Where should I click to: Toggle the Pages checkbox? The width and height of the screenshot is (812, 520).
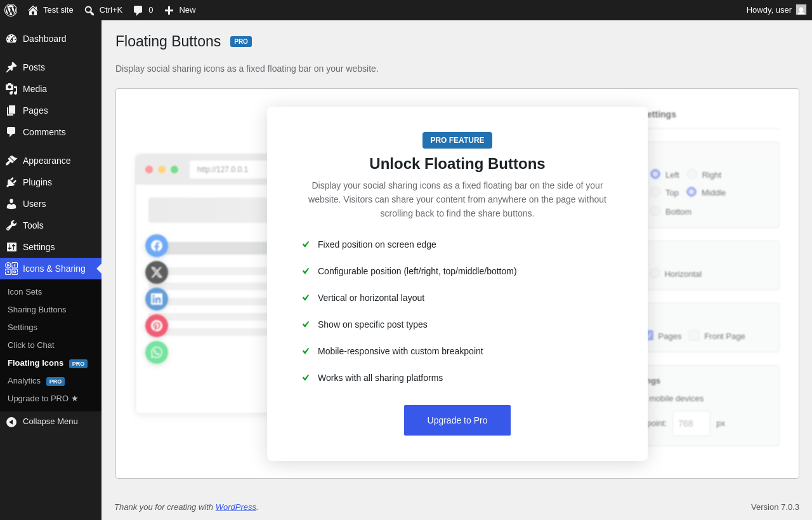[x=650, y=335]
